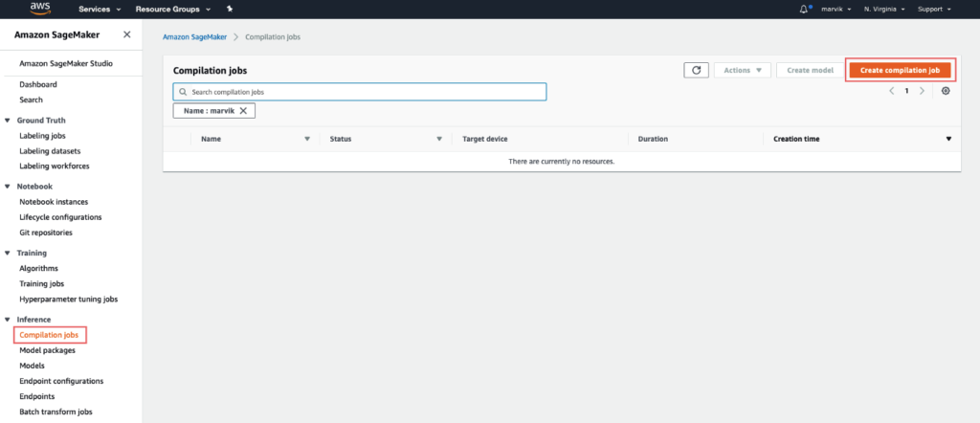
Task: Click the Duration column header
Action: point(653,139)
